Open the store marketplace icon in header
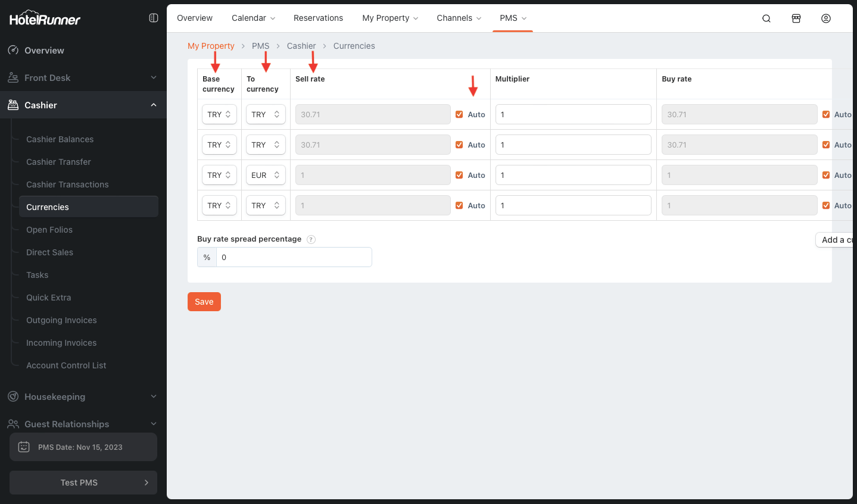Screen dimensions: 857x504 click(x=796, y=18)
